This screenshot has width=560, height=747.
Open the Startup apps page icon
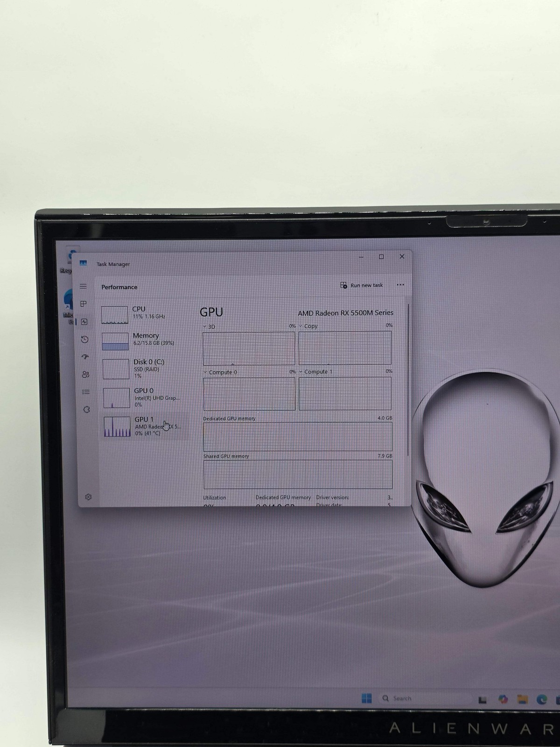click(85, 357)
